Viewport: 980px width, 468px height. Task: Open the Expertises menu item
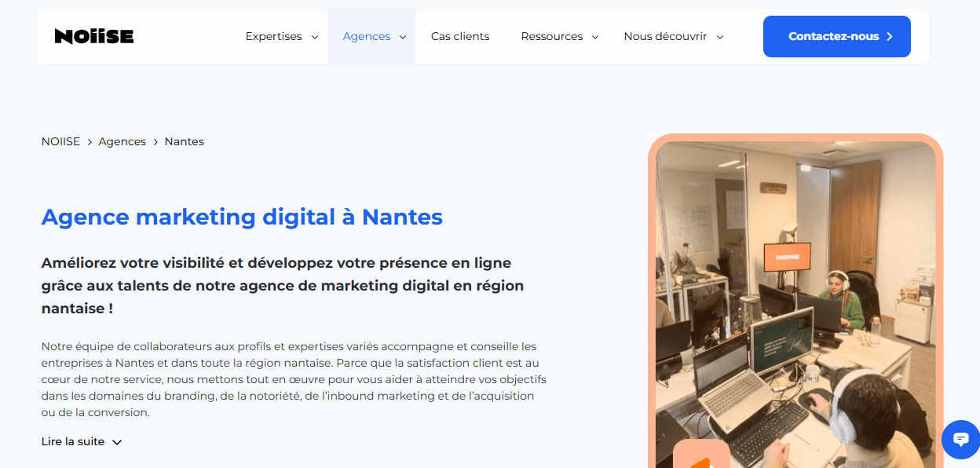(273, 36)
